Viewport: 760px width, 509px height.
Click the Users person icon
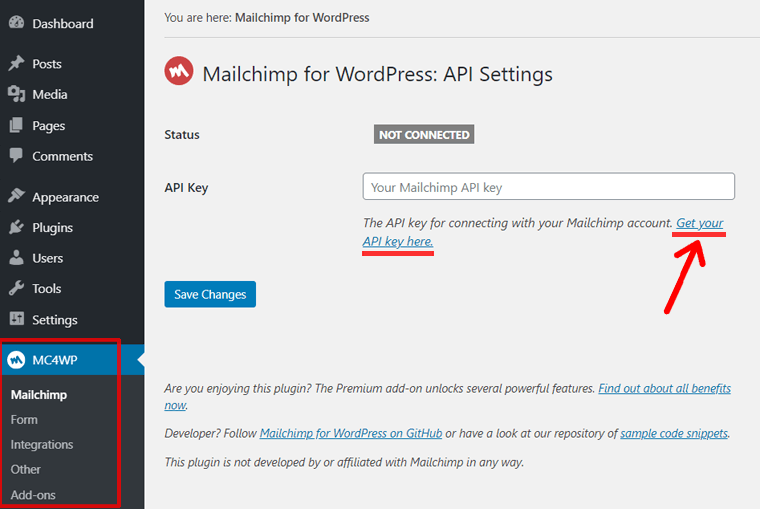pos(16,258)
